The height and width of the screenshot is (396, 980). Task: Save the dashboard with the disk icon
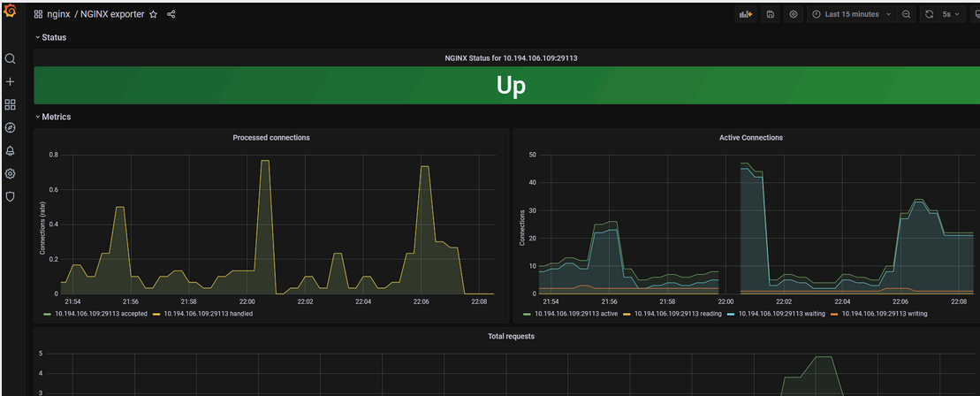[x=771, y=15]
